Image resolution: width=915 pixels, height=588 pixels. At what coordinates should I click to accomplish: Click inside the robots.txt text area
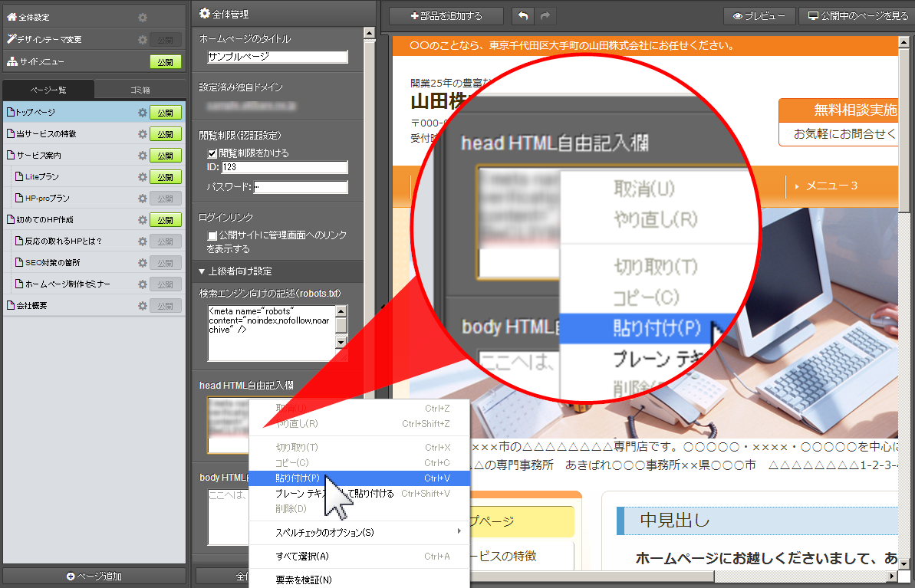[x=272, y=333]
